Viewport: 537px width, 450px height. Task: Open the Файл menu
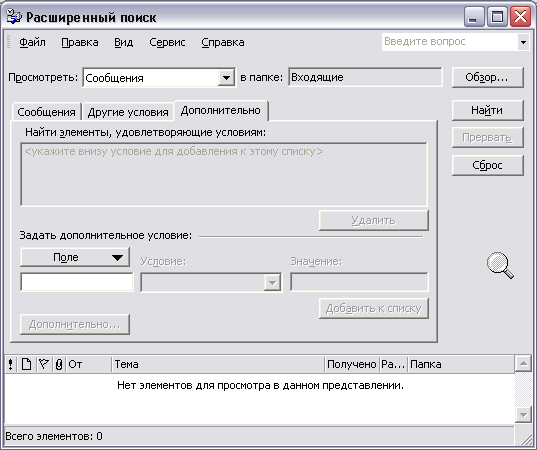tap(32, 42)
